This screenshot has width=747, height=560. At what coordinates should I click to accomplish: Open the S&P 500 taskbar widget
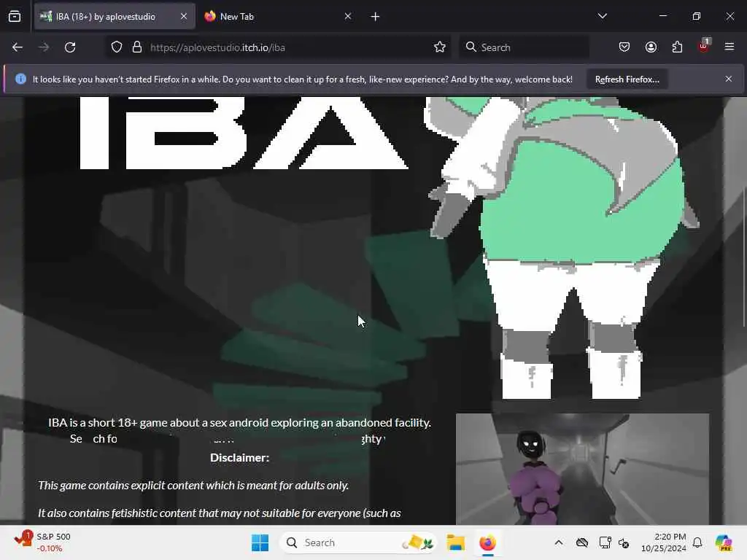(43, 542)
